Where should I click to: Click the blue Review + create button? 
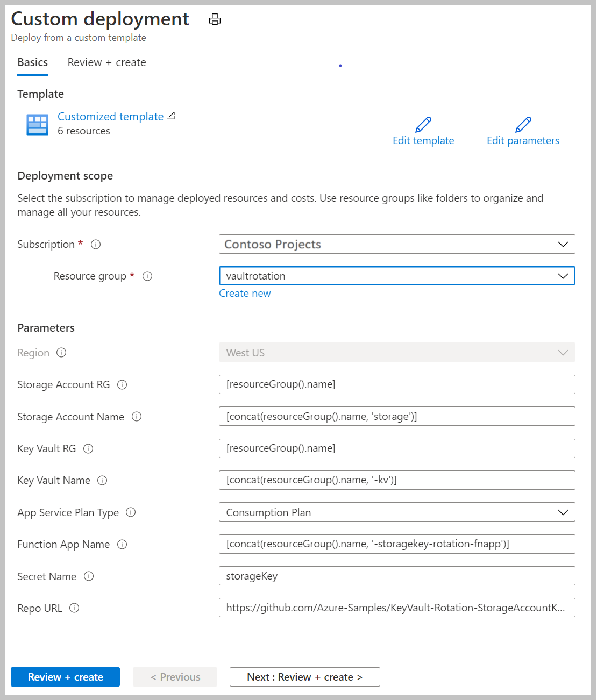(65, 677)
